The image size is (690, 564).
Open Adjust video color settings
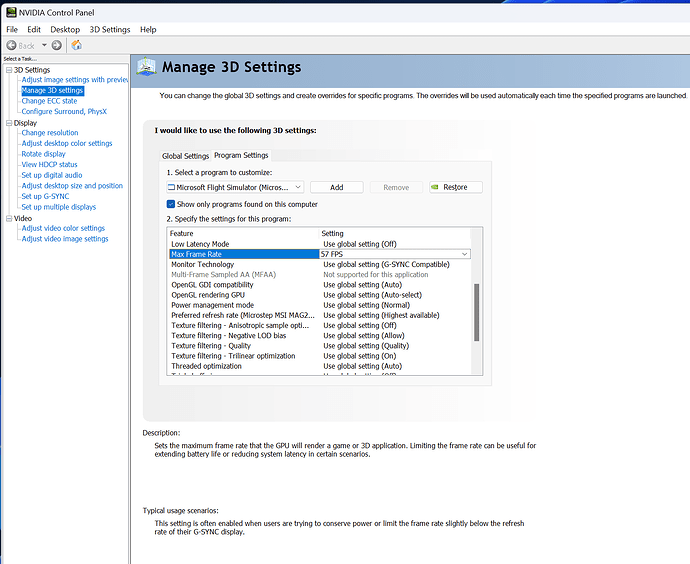pos(63,228)
